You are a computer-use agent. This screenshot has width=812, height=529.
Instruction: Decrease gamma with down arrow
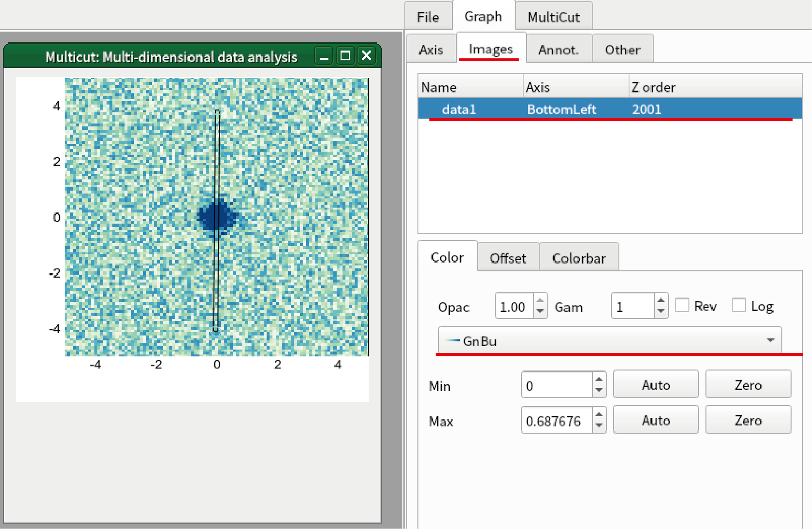click(x=661, y=312)
